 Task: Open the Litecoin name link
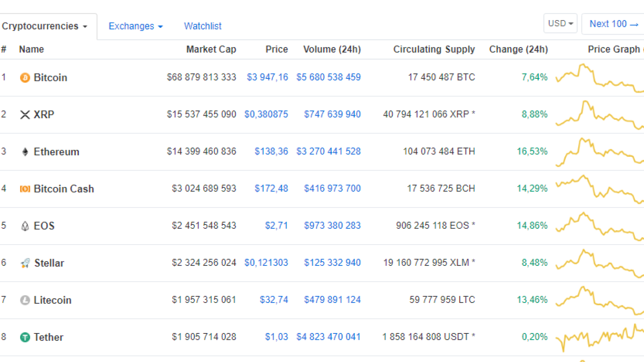tap(52, 300)
